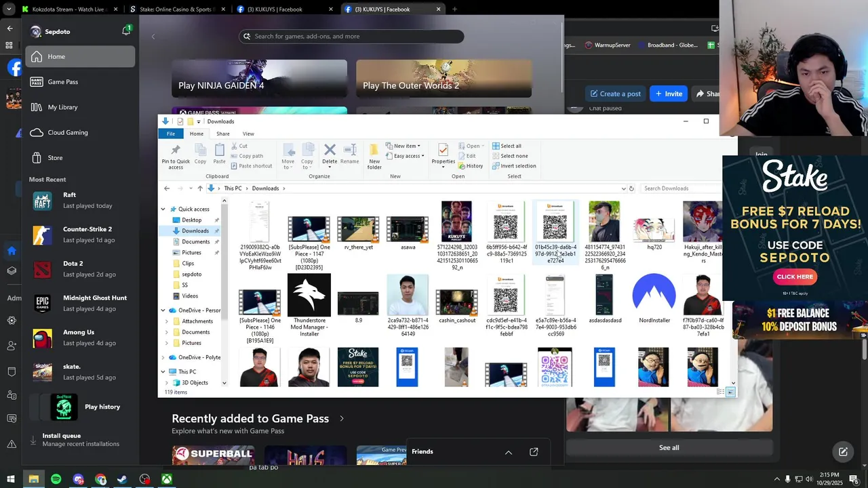Screen dimensions: 868x488
Task: Refresh the Downloads folder view
Action: point(631,188)
